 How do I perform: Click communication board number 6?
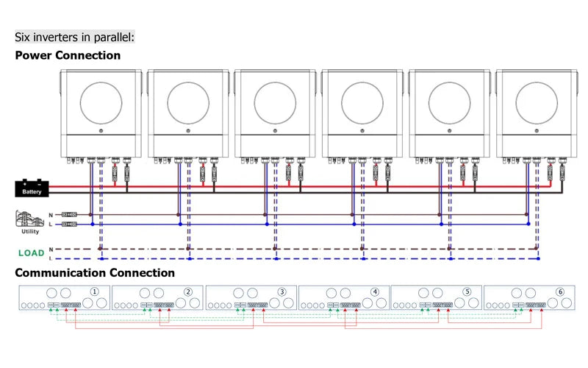tap(529, 297)
